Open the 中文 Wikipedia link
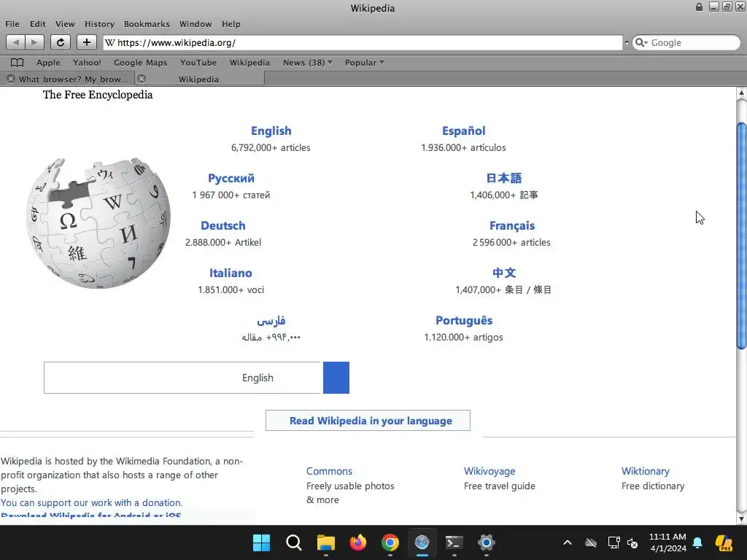 (504, 273)
